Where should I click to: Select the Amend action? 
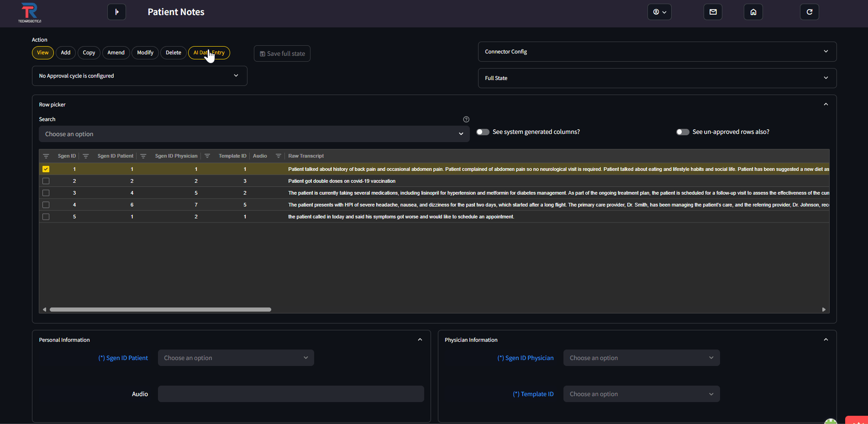[x=116, y=53]
